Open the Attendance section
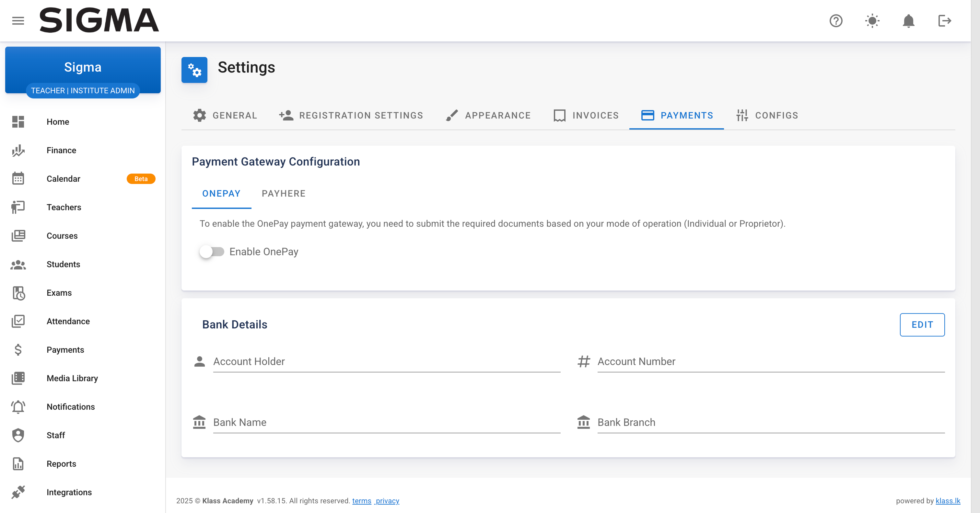 point(68,321)
